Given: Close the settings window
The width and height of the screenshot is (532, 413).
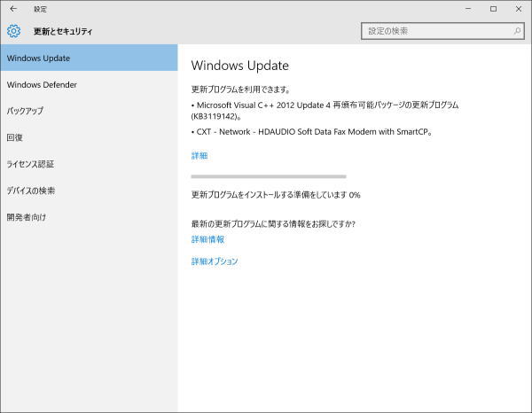Looking at the screenshot, I should (x=519, y=9).
